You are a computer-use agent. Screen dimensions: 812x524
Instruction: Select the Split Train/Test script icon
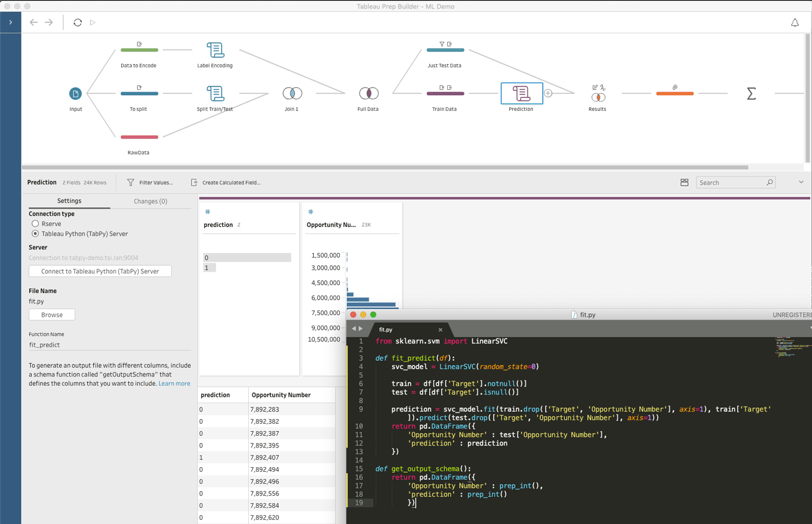pyautogui.click(x=215, y=93)
